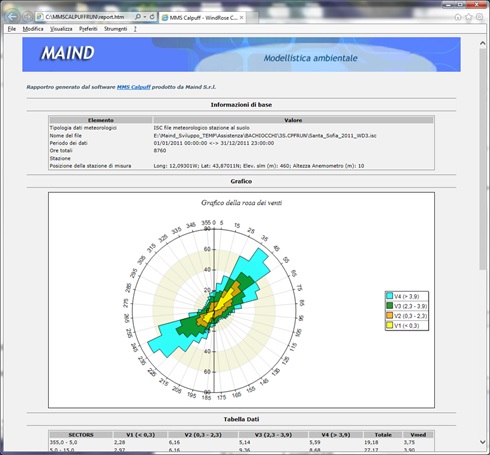Click the '8760' ore totali value
Viewport: 490px width, 455px height.
pos(160,150)
